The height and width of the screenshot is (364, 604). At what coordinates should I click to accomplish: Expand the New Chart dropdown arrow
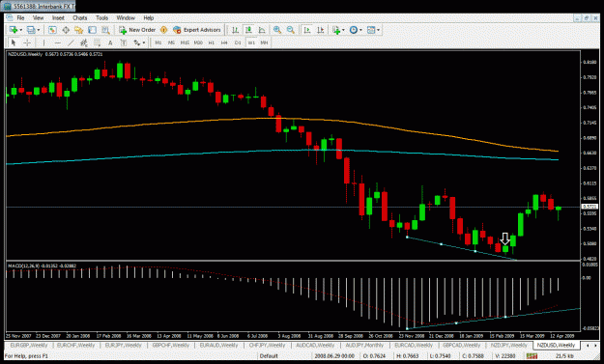[x=21, y=30]
